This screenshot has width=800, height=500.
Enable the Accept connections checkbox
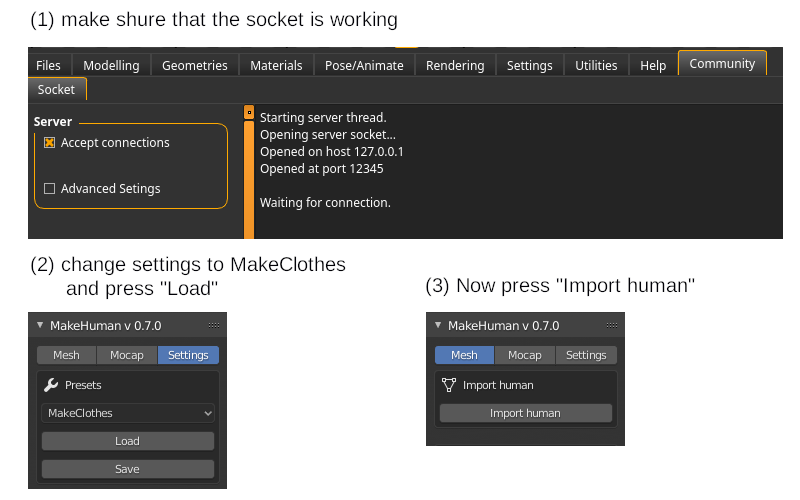tap(49, 143)
